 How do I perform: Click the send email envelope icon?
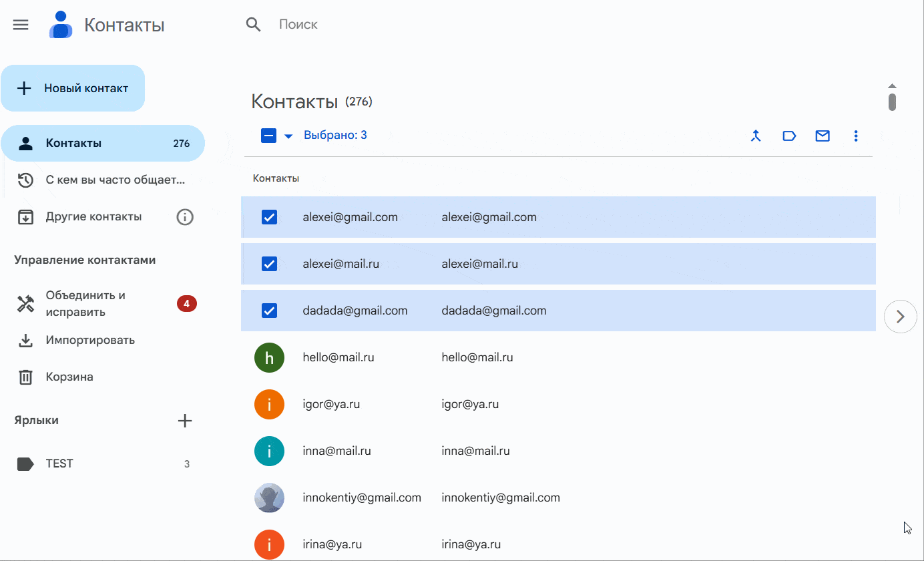point(823,136)
